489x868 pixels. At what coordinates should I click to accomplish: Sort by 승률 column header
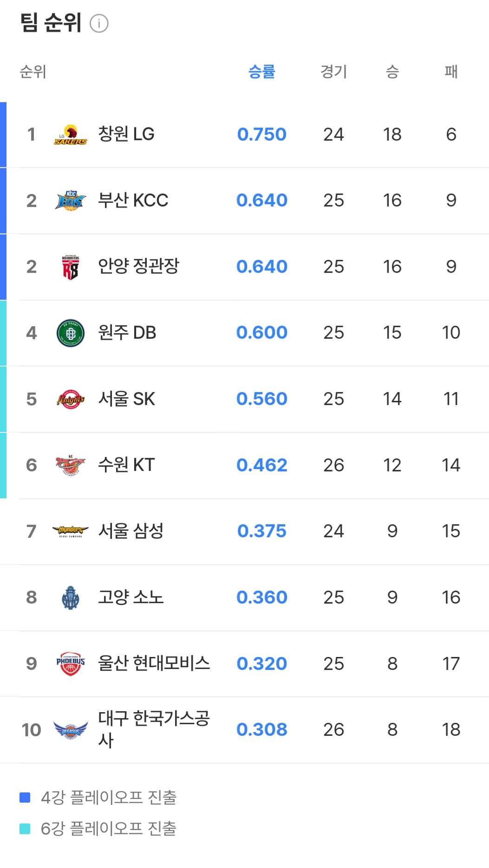point(262,71)
